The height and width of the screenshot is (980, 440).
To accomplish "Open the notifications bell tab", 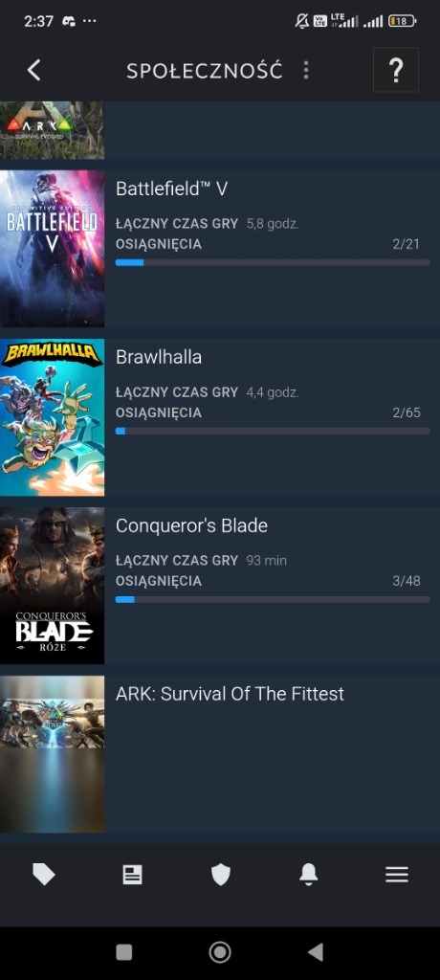I will 309,875.
